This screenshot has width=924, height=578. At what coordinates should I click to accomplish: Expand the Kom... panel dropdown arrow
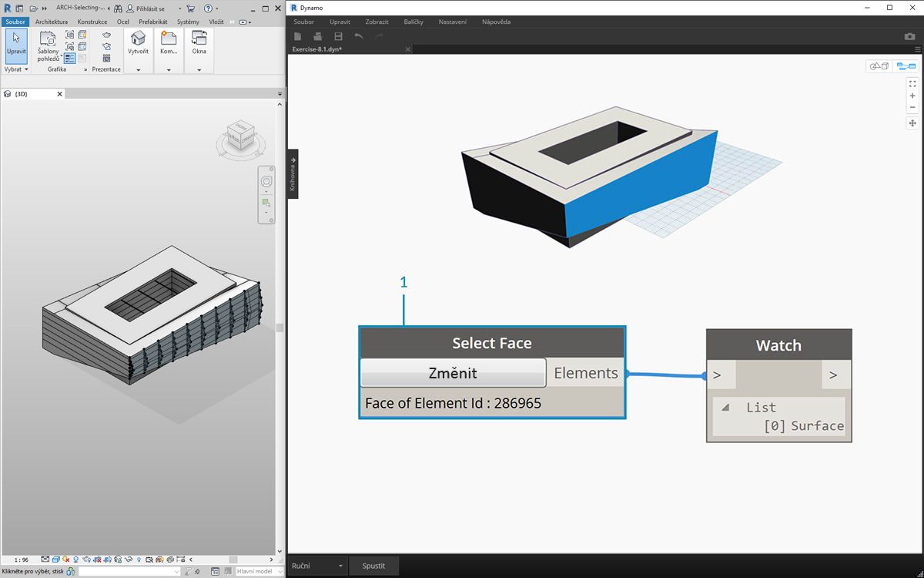click(169, 70)
